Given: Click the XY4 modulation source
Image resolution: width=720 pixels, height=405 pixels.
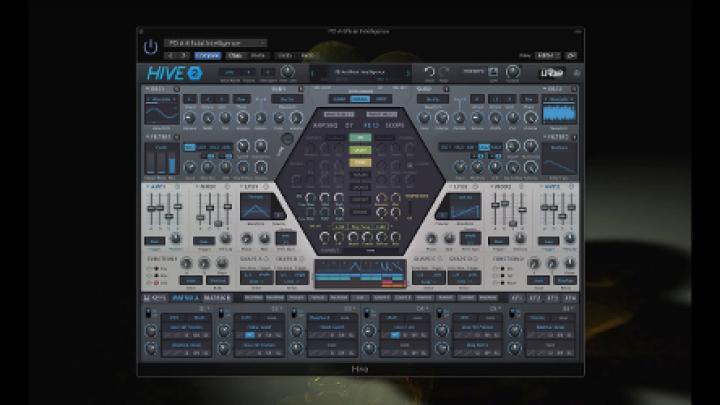Looking at the screenshot, I should (570, 298).
